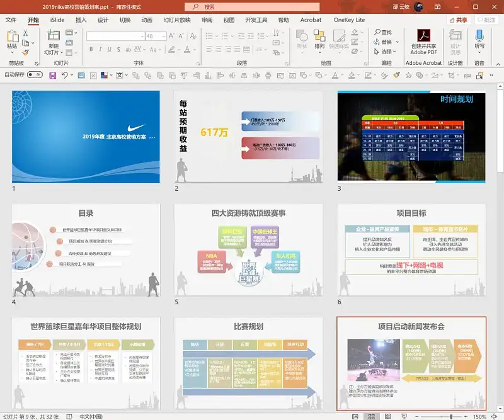
Task: Click the Cut scissors icon
Action: pos(25,33)
